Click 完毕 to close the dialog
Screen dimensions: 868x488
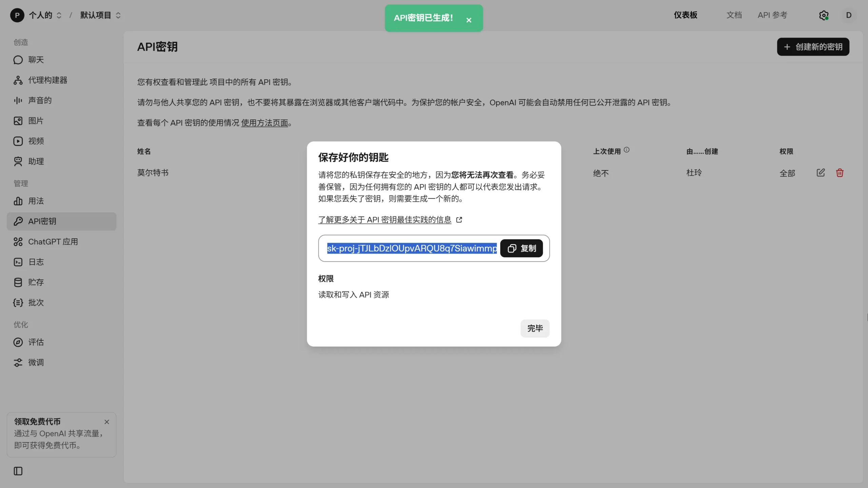tap(535, 328)
